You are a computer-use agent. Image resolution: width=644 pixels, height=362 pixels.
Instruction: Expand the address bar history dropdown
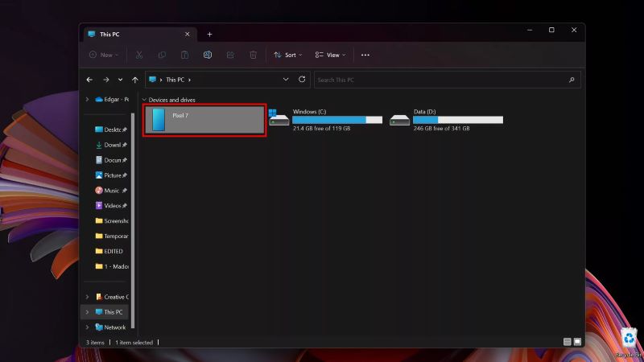tap(286, 79)
